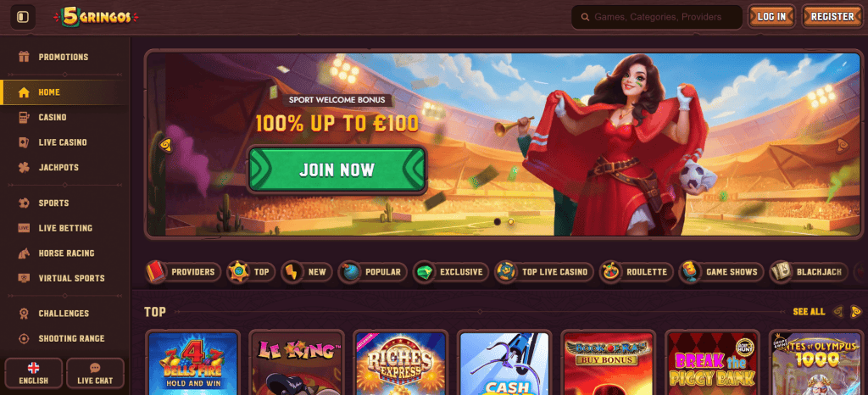Open Horse Racing from the sidebar
This screenshot has width=868, height=395.
(x=65, y=253)
